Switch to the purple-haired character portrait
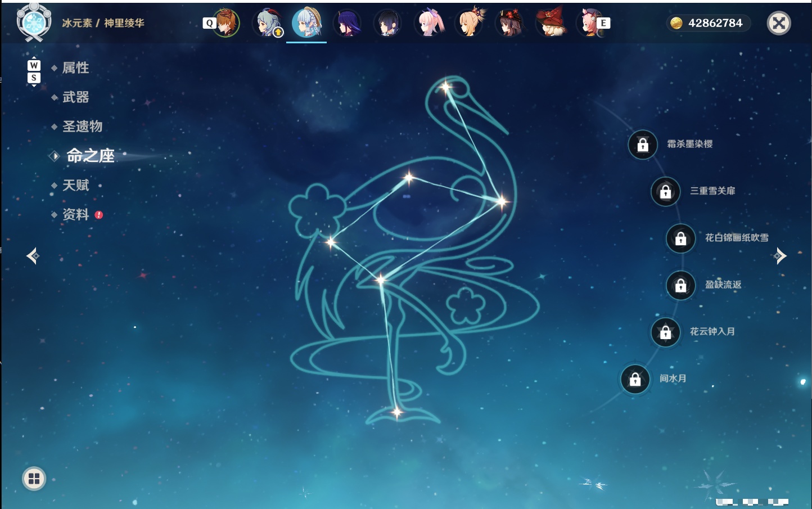The height and width of the screenshot is (509, 812). point(347,23)
